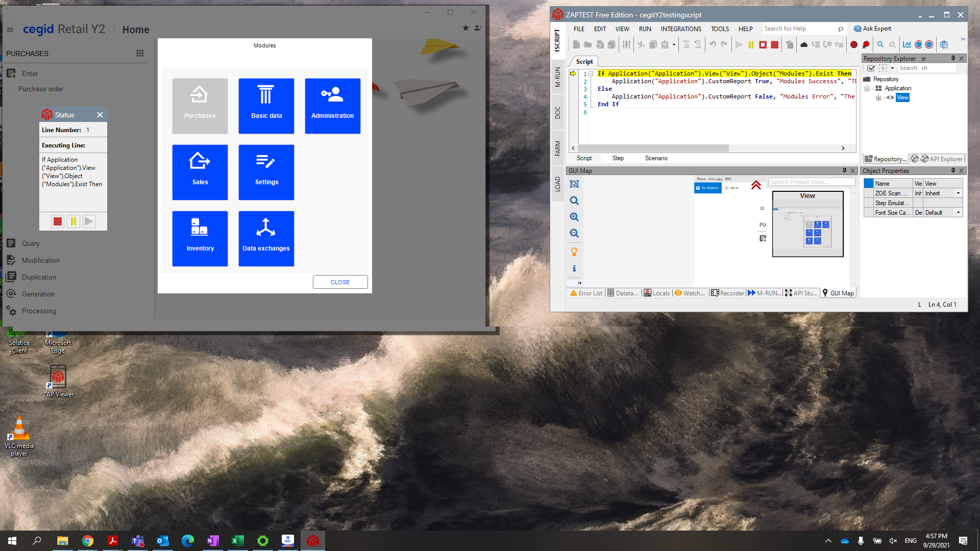
Task: Select the View item in Repository tree
Action: pyautogui.click(x=902, y=98)
